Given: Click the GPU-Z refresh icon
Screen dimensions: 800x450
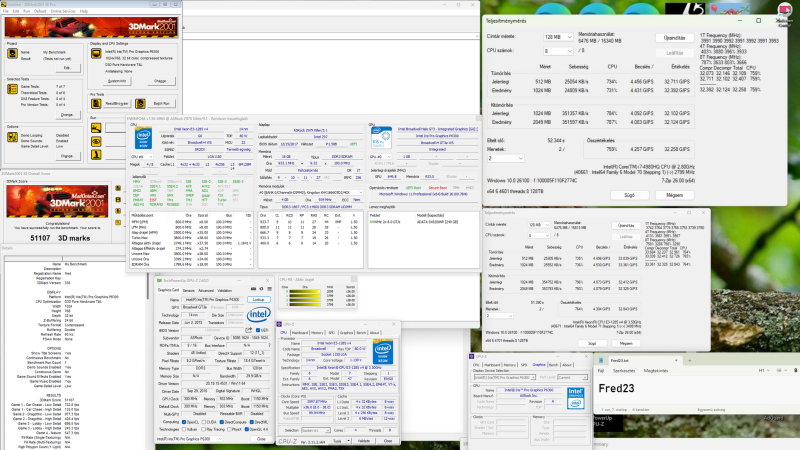Looking at the screenshot, I should pos(261,289).
